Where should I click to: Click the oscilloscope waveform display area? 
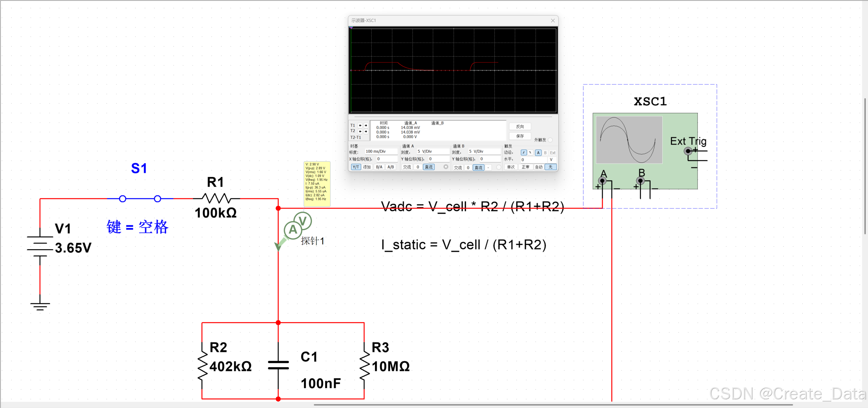click(453, 70)
